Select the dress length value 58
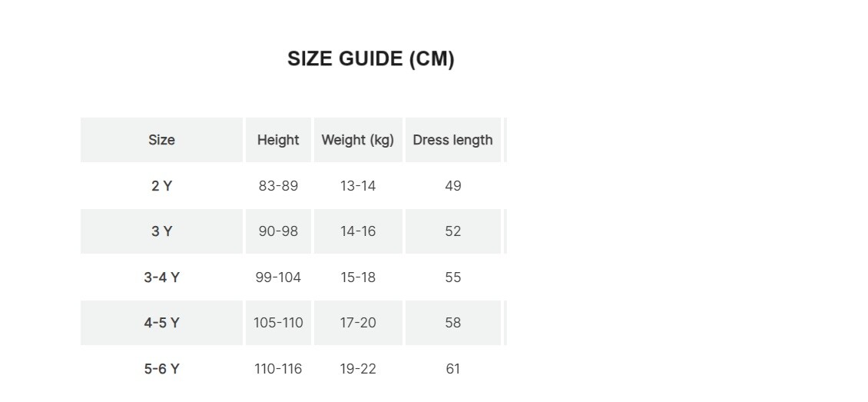 tap(453, 323)
